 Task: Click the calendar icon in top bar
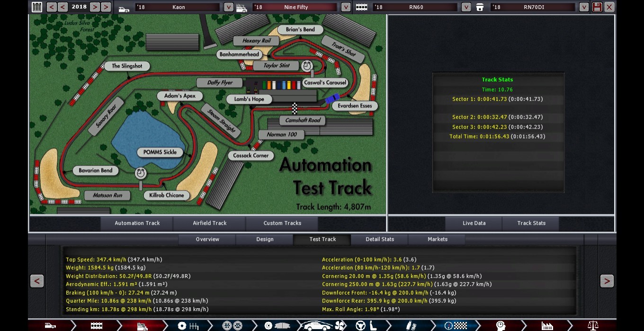tap(37, 7)
